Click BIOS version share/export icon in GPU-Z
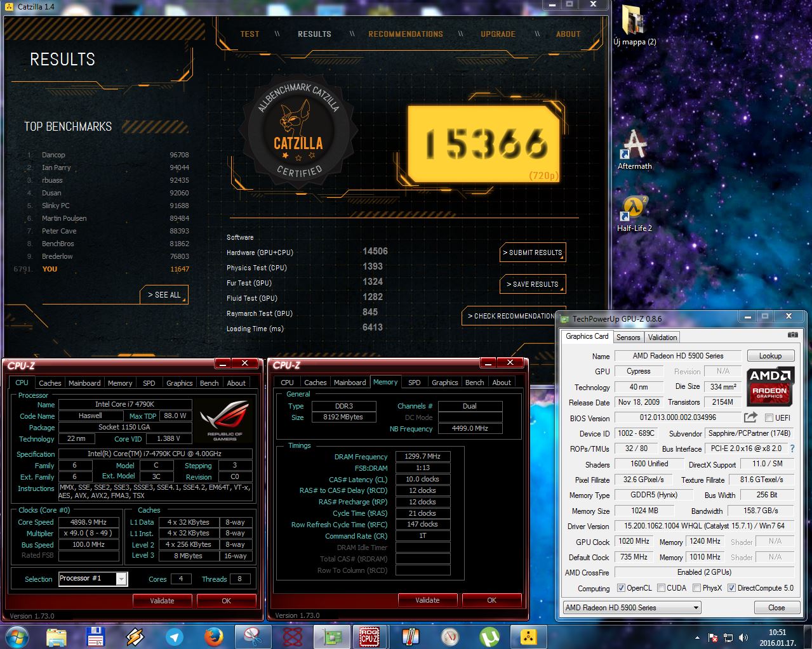This screenshot has height=649, width=812. (x=750, y=417)
